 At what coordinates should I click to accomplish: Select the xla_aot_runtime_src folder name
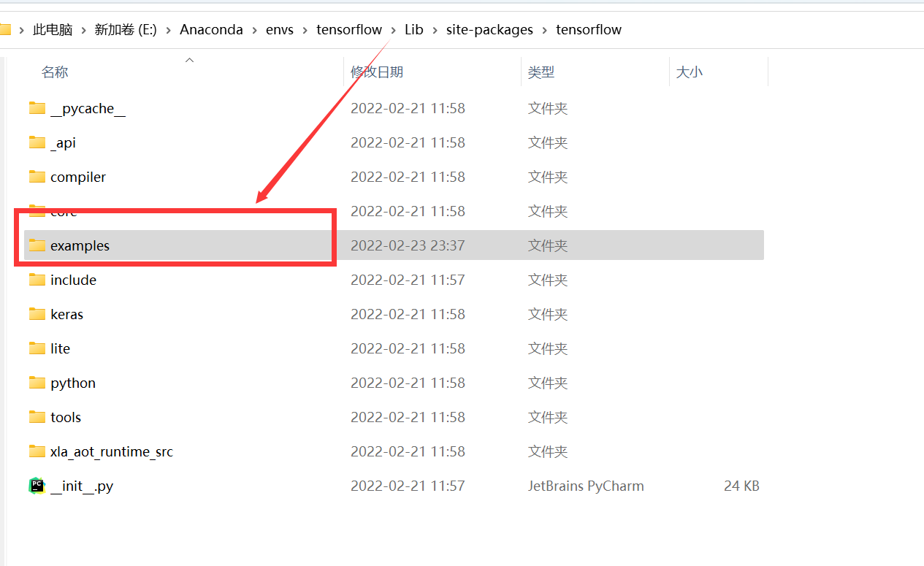tap(112, 452)
